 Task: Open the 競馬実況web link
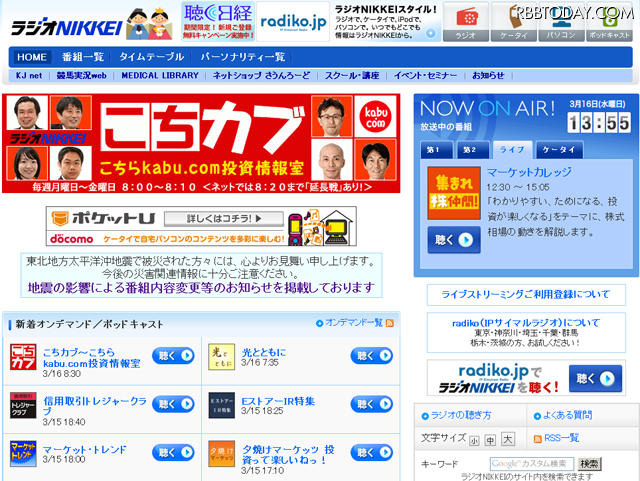click(81, 76)
